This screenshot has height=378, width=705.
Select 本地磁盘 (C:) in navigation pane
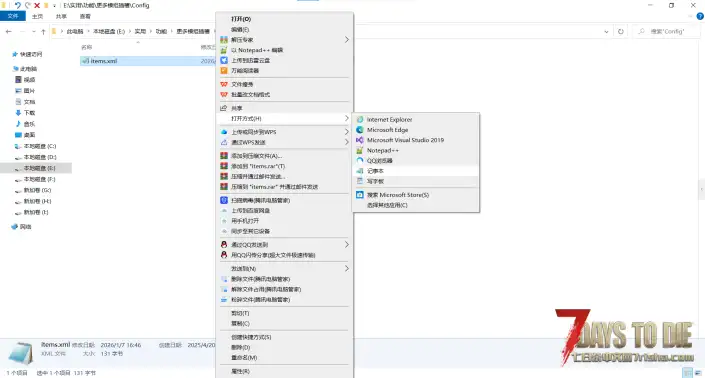[40, 147]
